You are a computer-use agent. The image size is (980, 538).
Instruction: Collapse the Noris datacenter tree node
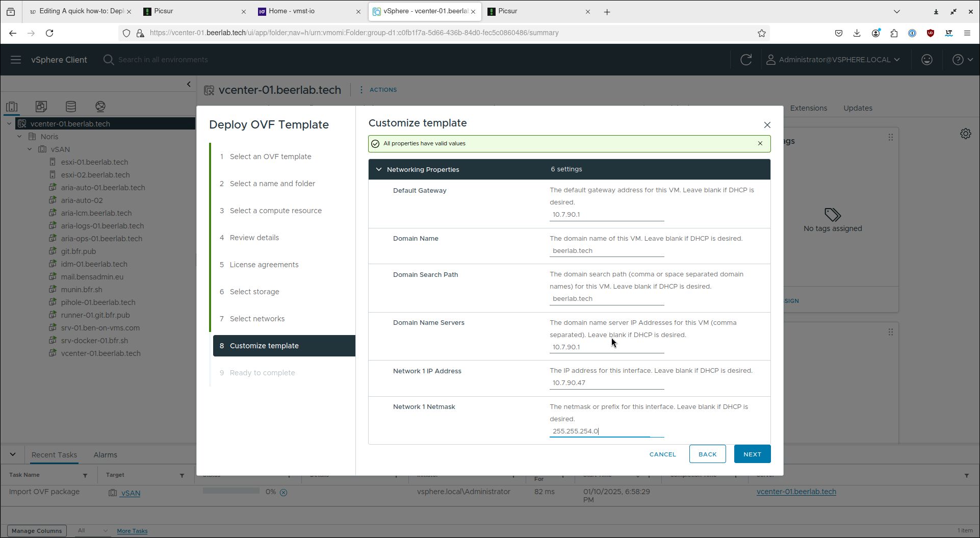[x=19, y=136]
